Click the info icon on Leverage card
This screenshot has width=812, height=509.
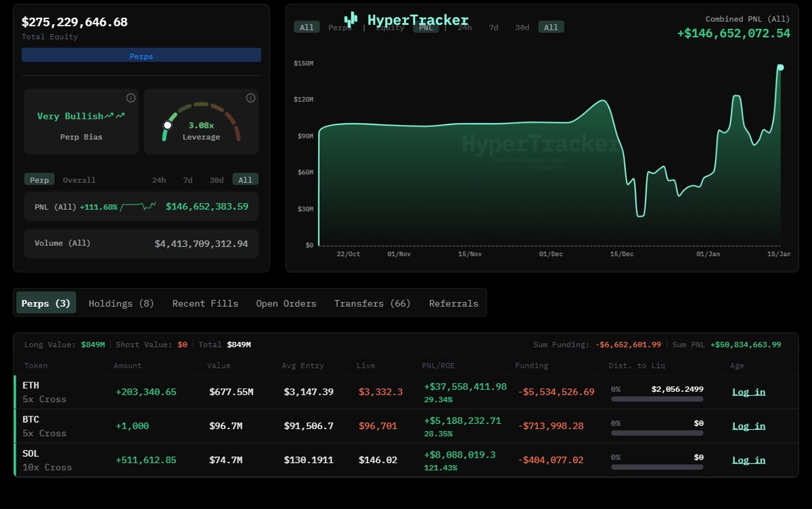[250, 98]
